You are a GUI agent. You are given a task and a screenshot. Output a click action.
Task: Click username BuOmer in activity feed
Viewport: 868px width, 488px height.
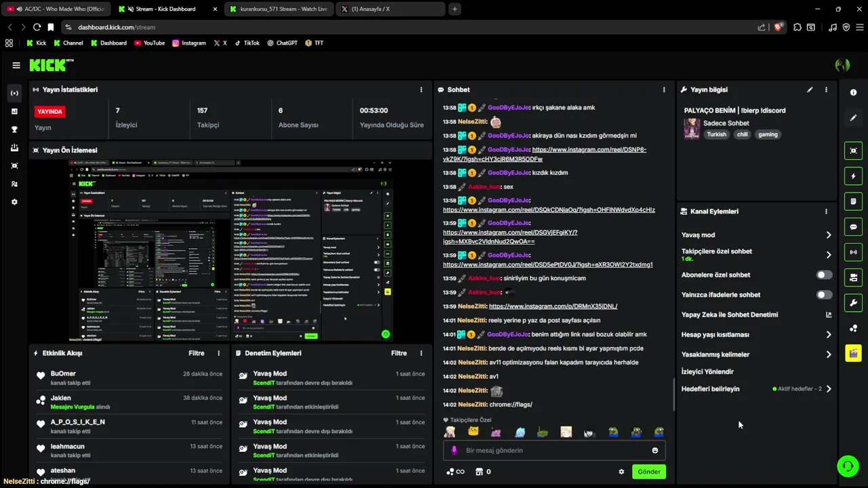(x=63, y=374)
